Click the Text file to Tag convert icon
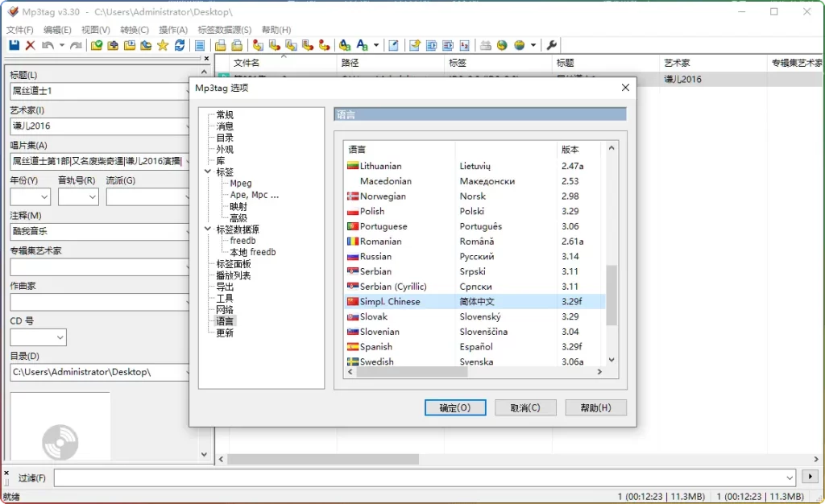Viewport: 825px width, 504px height. [308, 45]
